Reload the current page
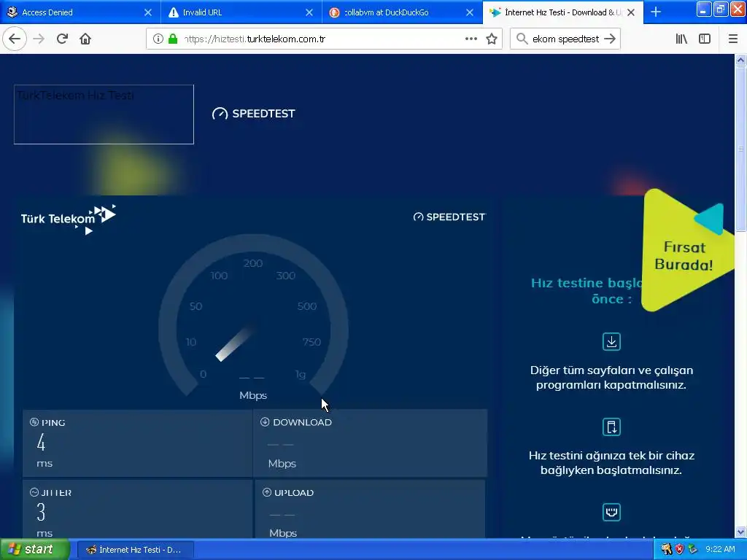 tap(62, 39)
